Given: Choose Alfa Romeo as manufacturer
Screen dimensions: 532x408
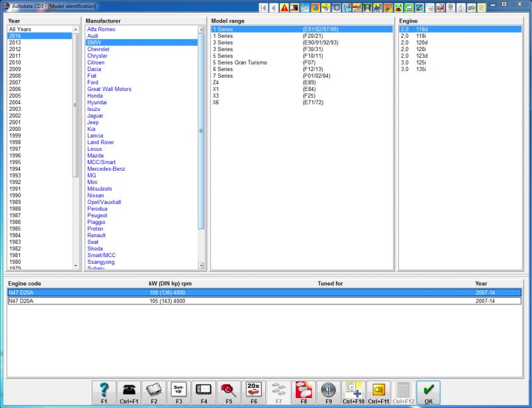Looking at the screenshot, I should (101, 29).
